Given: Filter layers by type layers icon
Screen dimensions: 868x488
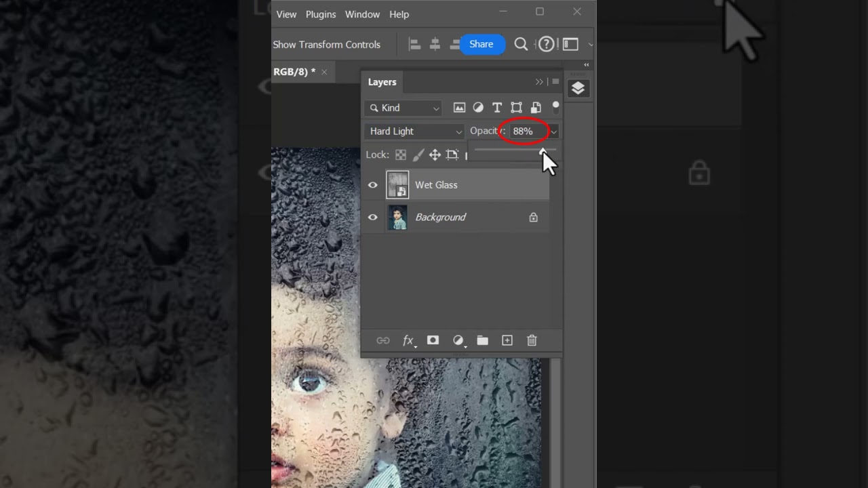Looking at the screenshot, I should pyautogui.click(x=497, y=108).
